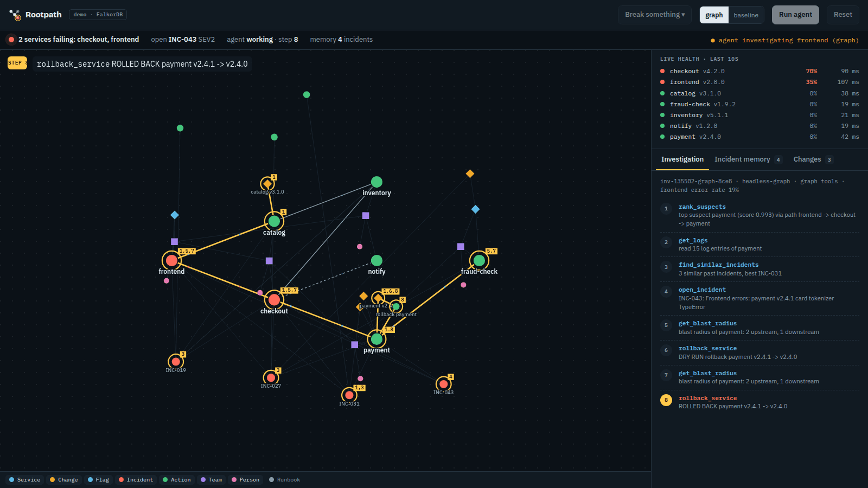Viewport: 868px width, 488px height.
Task: Open the Incident memory tab
Action: [748, 159]
